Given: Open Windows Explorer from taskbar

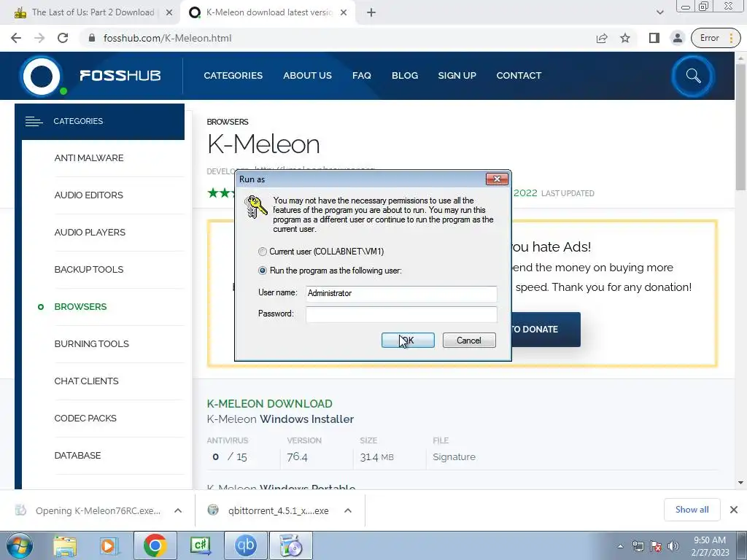Looking at the screenshot, I should [65, 545].
